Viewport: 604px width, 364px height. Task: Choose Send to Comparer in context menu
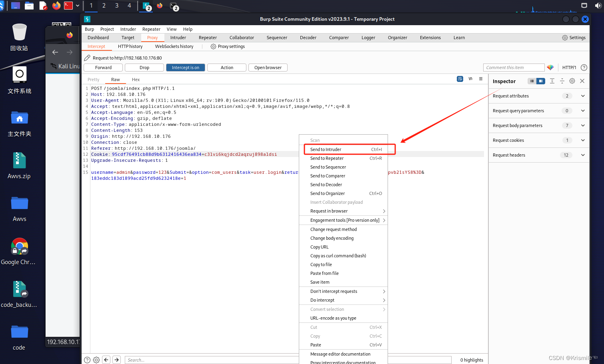[x=344, y=176]
